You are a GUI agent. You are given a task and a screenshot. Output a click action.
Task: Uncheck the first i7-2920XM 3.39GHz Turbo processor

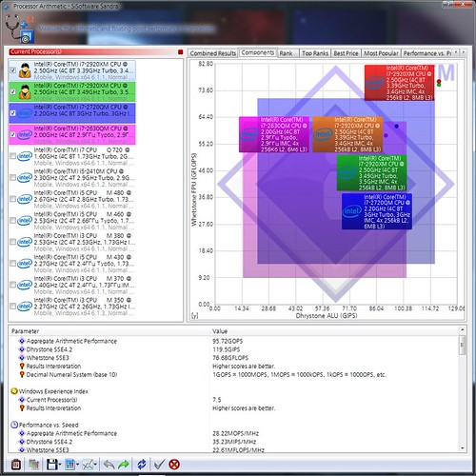coord(12,70)
